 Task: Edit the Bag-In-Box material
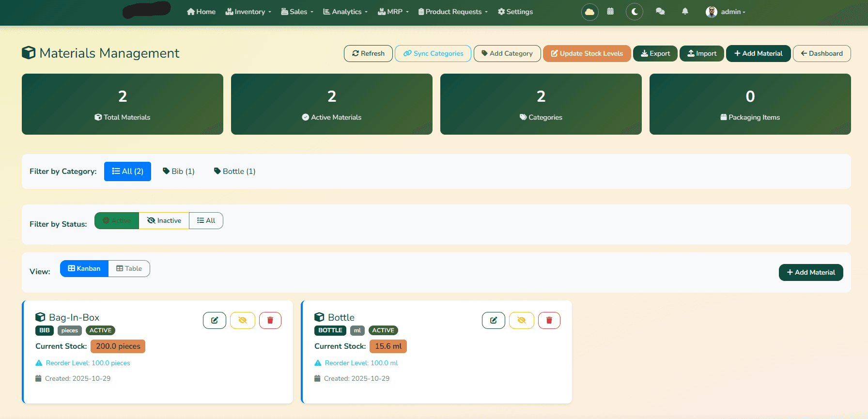[215, 320]
